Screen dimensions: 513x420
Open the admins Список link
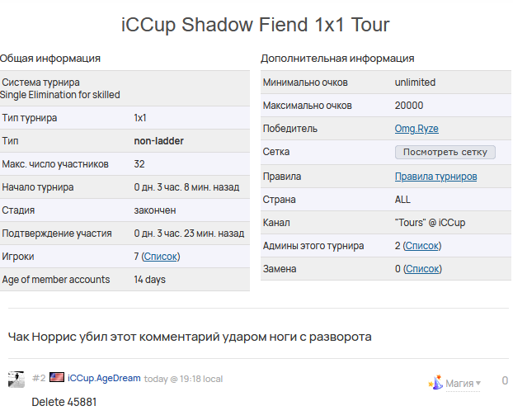422,246
